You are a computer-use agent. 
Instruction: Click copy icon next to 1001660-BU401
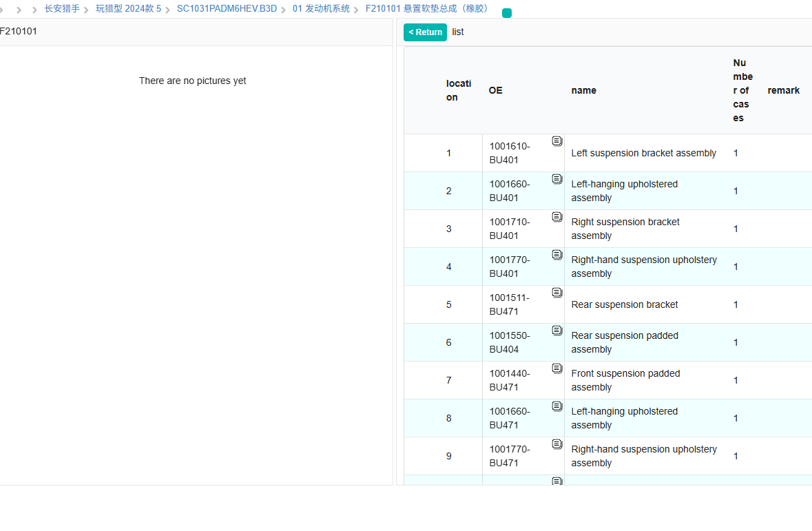pos(556,179)
